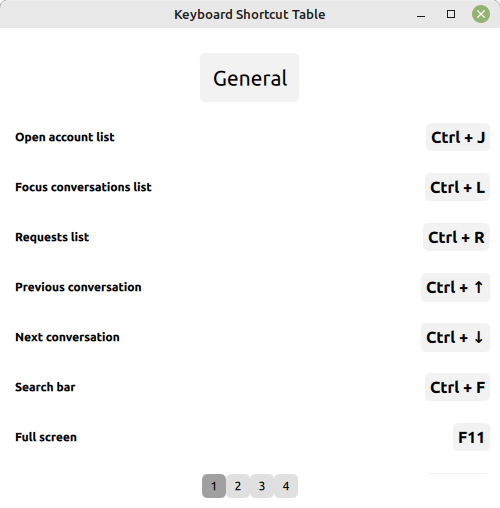Click the Full screen label
The image size is (500, 508).
46,437
